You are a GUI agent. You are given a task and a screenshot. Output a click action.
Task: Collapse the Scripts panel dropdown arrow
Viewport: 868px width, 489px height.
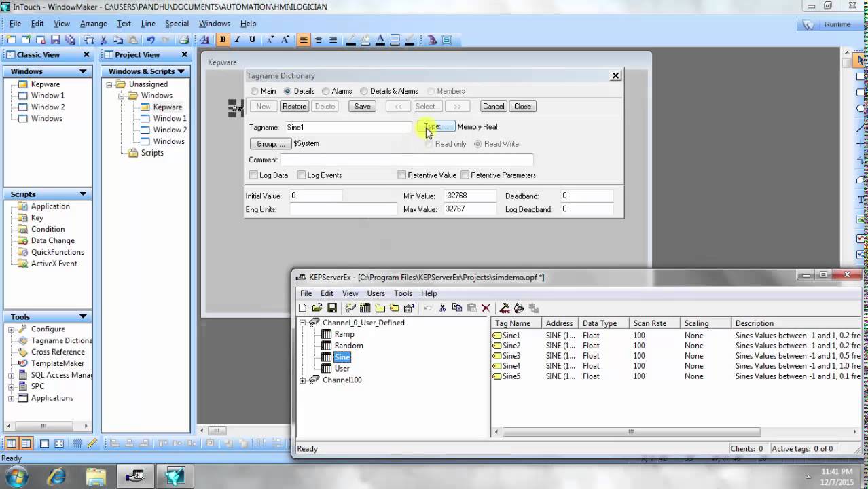tap(83, 194)
